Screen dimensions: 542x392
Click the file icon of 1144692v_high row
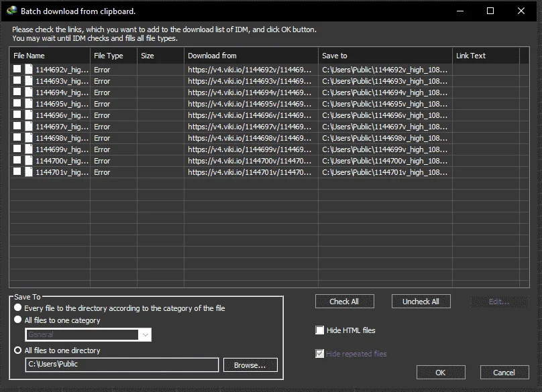coord(29,70)
